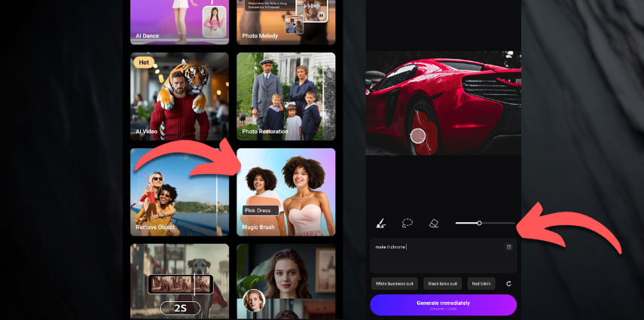
Task: Adjust the brush size slider
Action: pyautogui.click(x=485, y=223)
